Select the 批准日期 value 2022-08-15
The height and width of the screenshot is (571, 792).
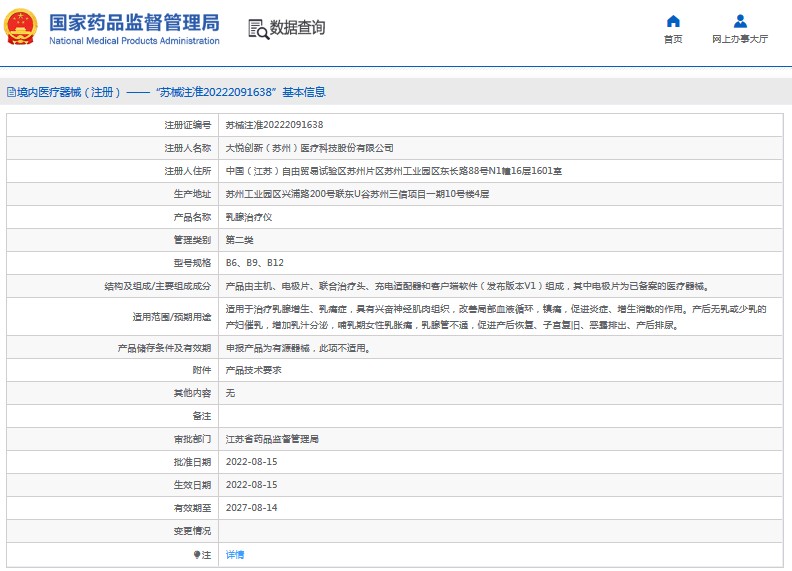(x=252, y=462)
